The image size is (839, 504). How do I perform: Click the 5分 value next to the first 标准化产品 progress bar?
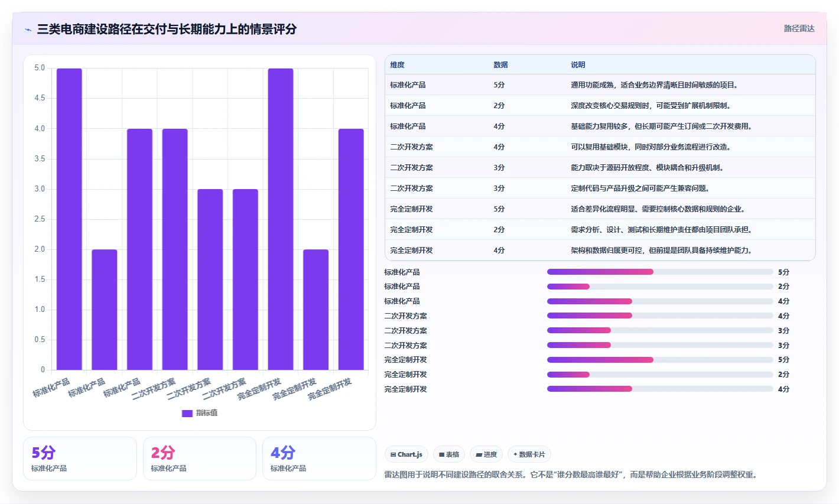[x=783, y=272]
